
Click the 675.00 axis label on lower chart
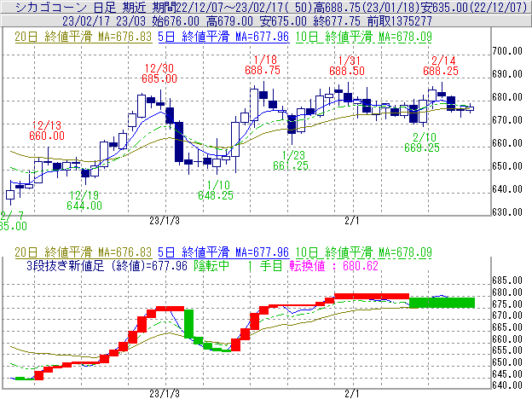[x=507, y=304]
